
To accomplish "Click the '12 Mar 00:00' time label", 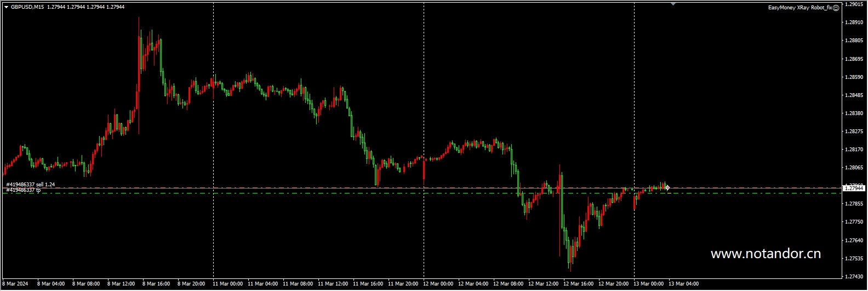I will tap(438, 284).
